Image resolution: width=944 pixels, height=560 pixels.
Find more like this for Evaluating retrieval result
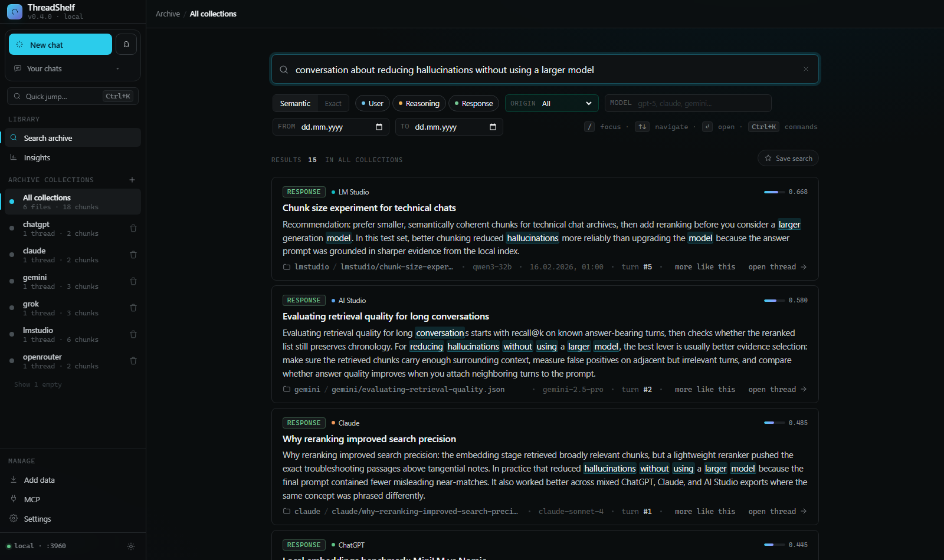[x=705, y=390]
